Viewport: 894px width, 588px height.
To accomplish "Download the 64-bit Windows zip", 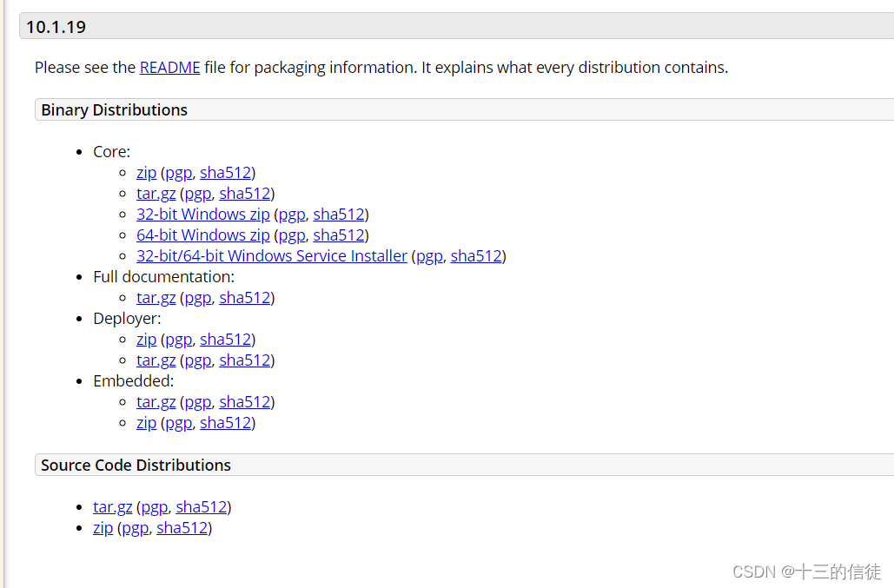I will pos(203,235).
